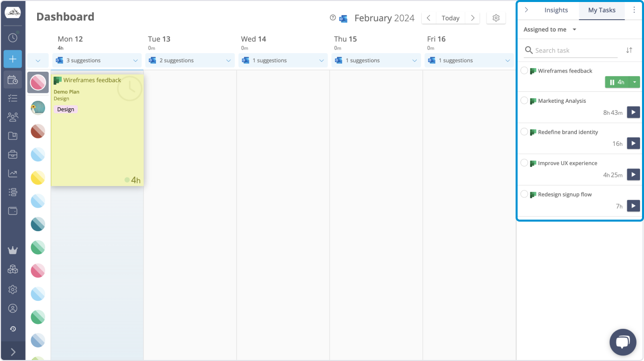Open the live chat bubble

pos(622,342)
